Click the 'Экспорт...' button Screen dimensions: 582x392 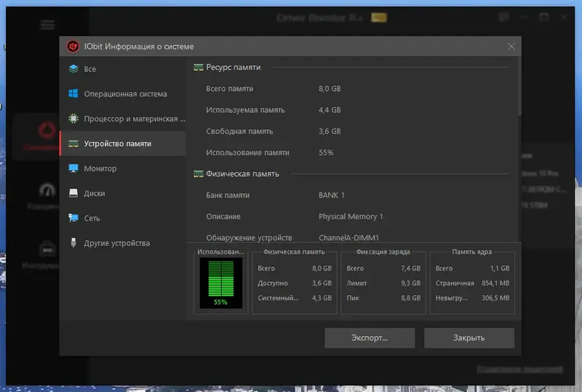point(370,337)
